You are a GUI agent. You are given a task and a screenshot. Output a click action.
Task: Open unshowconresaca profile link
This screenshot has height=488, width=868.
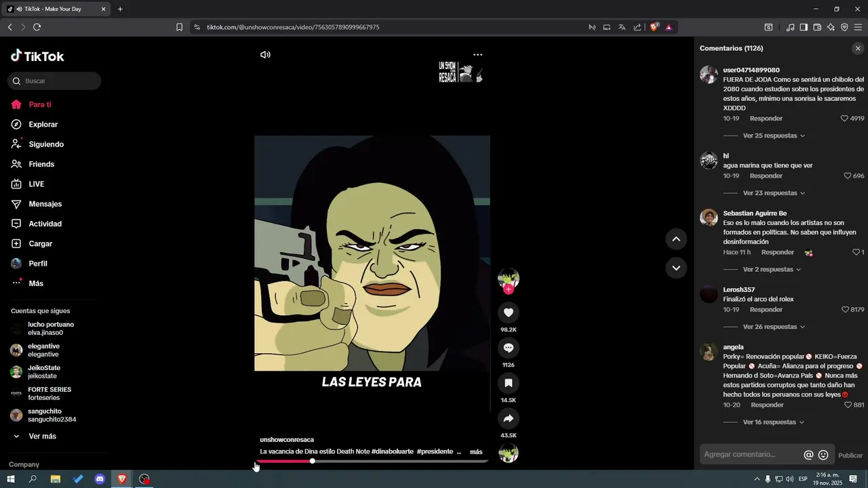[x=287, y=440]
